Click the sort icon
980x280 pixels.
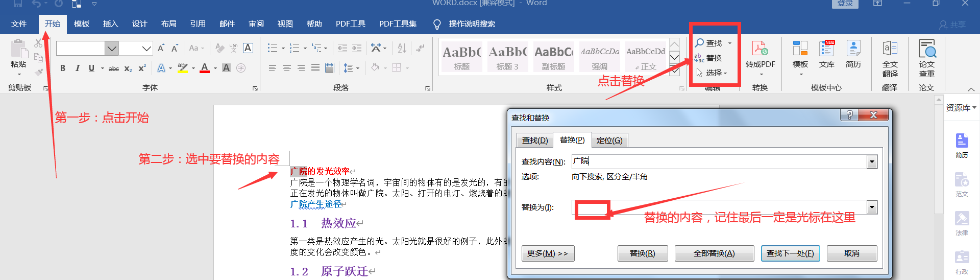402,48
